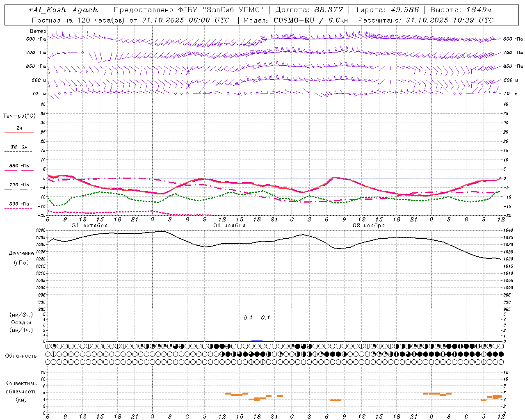Click '850 гПа' label right of wind panel
Screen dimensions: 525x420
(x=513, y=66)
